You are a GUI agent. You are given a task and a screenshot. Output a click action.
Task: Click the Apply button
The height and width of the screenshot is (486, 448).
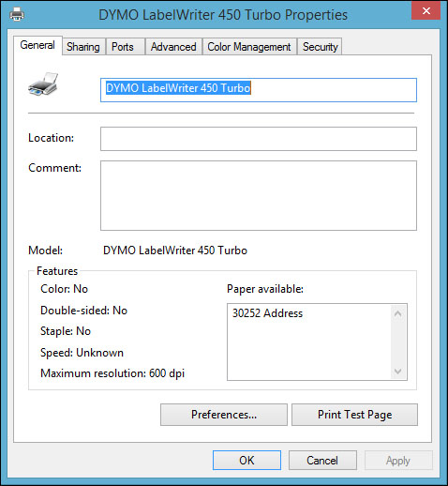pos(398,461)
